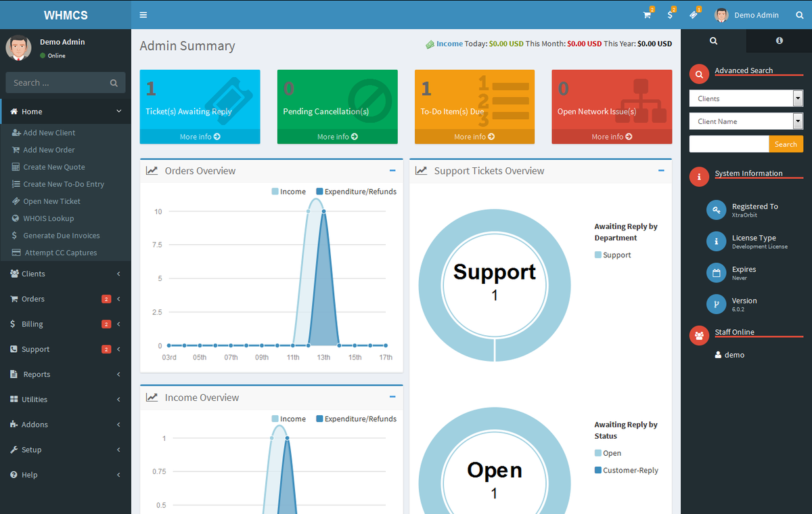Toggle Income legend in Orders Overview chart

[x=289, y=192]
